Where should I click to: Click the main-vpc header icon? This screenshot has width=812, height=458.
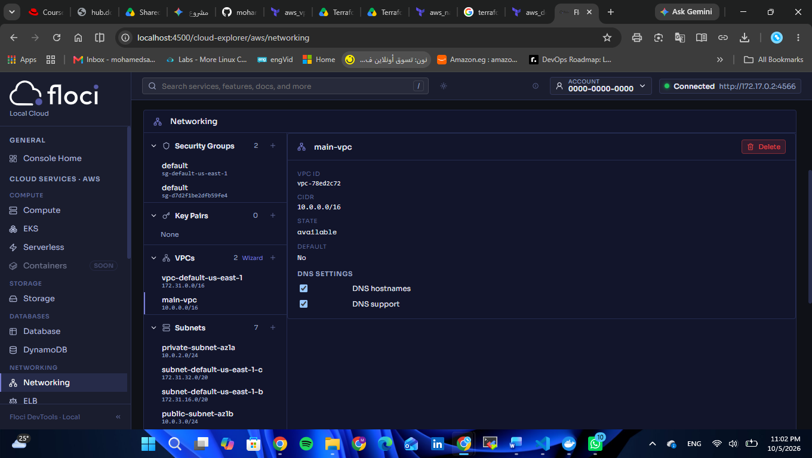[x=301, y=147]
